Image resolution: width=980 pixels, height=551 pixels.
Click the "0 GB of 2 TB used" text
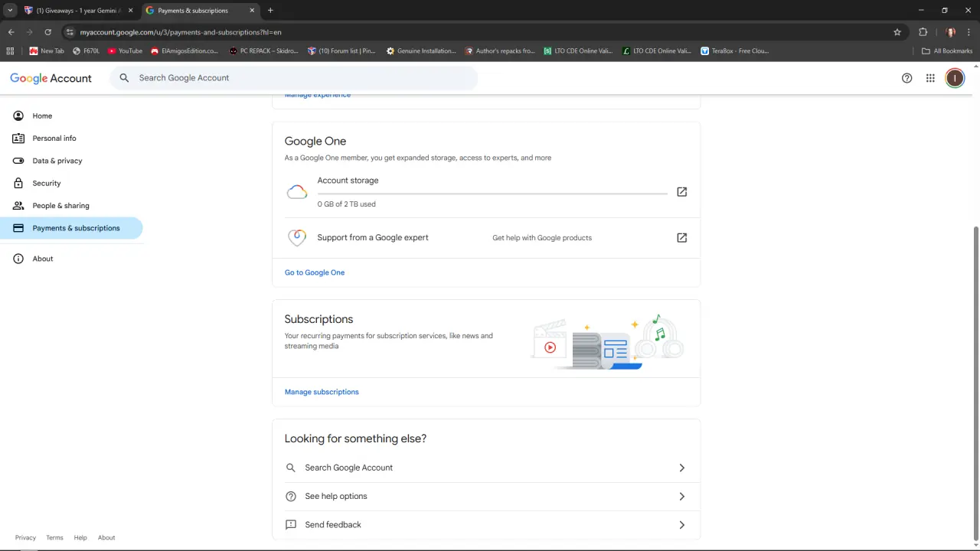pyautogui.click(x=347, y=204)
